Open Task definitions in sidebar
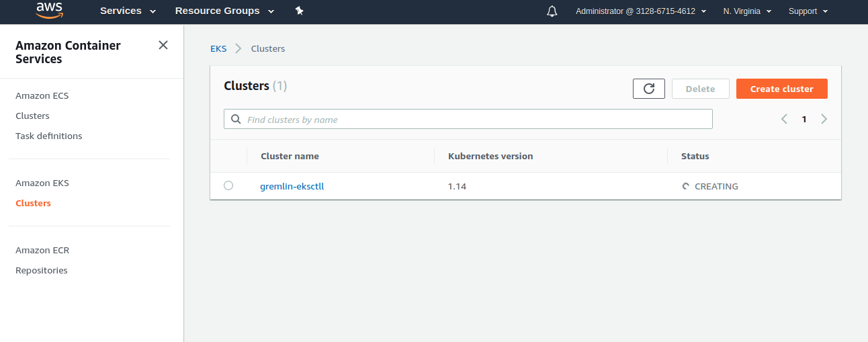The height and width of the screenshot is (342, 868). (x=49, y=136)
